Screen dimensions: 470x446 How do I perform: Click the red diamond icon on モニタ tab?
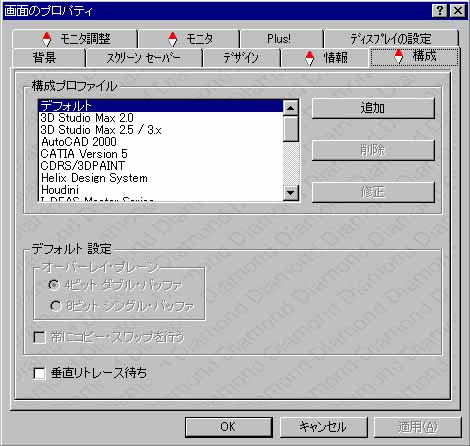172,39
